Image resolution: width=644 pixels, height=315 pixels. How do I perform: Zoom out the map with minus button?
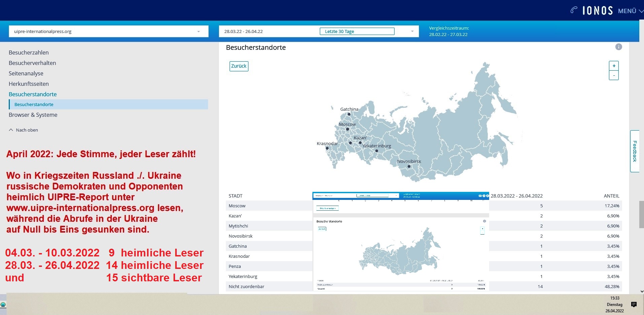(614, 76)
